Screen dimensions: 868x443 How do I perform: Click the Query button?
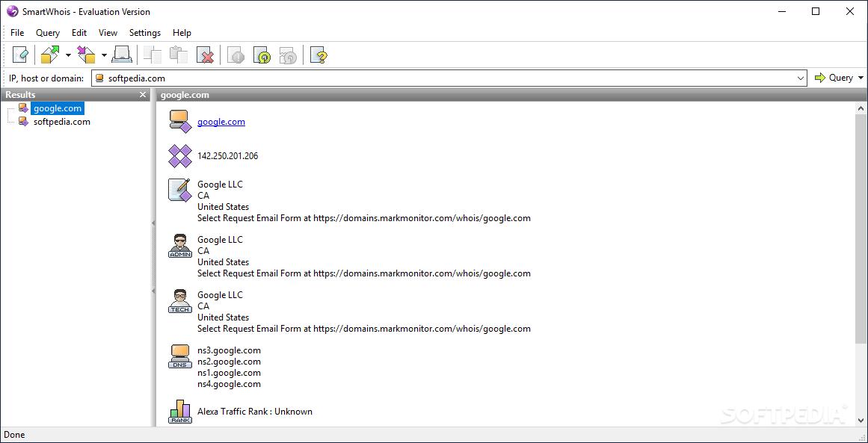tap(834, 78)
